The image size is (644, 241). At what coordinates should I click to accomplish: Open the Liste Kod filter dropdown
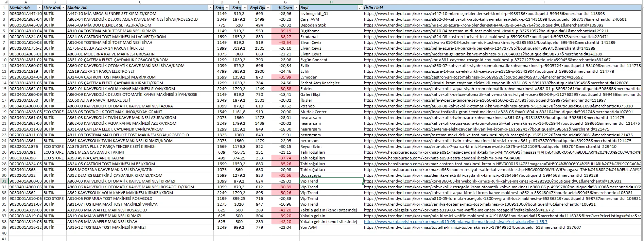64,7
